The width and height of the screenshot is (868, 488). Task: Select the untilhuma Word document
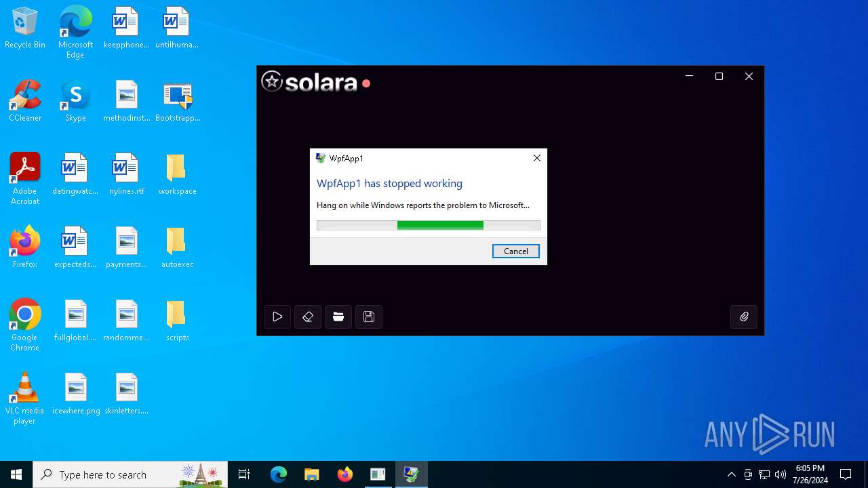click(x=177, y=28)
